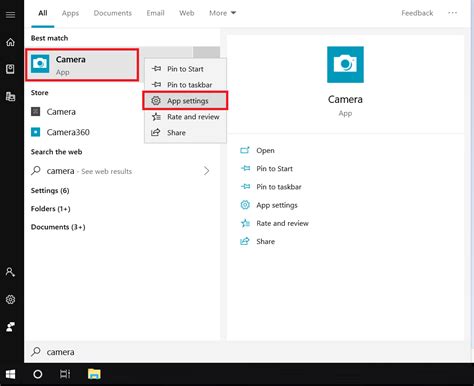Viewport: 474px width, 386px height.
Task: Click the search magnifier icon beside the web result
Action: (36, 171)
